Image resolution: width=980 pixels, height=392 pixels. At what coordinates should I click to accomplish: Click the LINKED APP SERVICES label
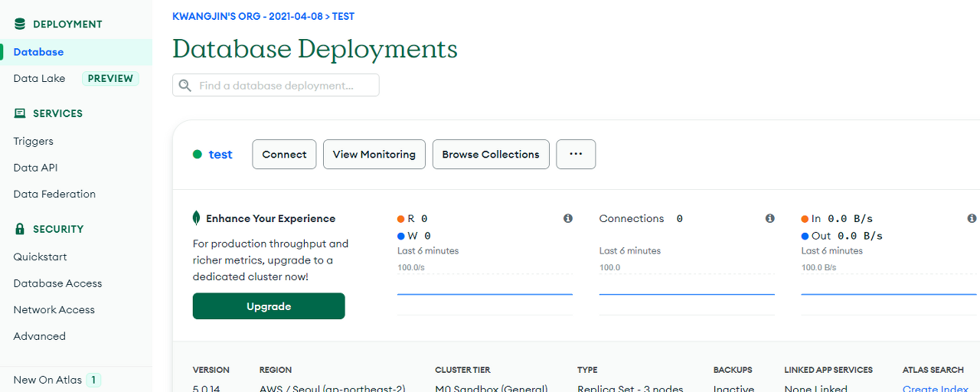coord(828,370)
